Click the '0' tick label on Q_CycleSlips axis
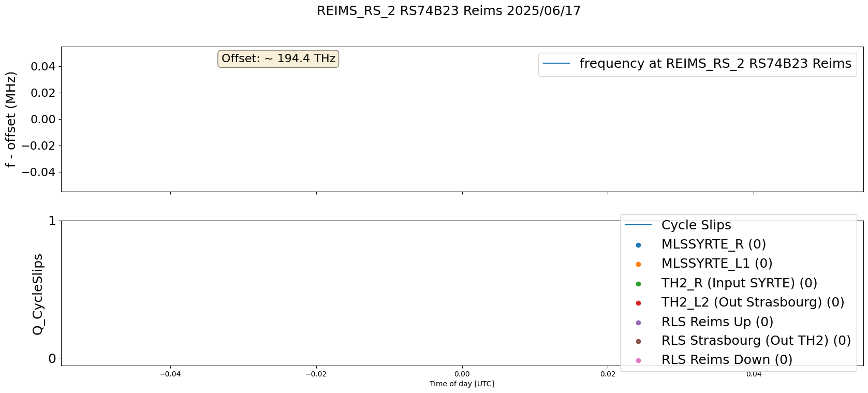 pyautogui.click(x=52, y=358)
